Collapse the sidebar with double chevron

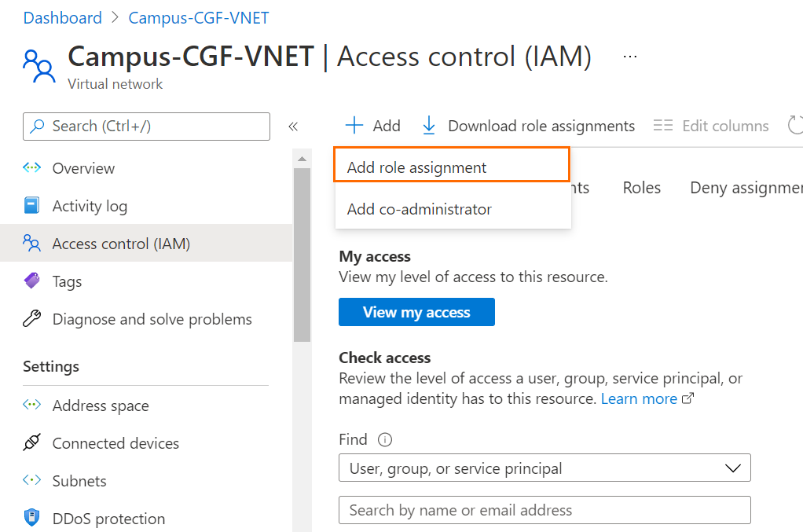pyautogui.click(x=293, y=127)
